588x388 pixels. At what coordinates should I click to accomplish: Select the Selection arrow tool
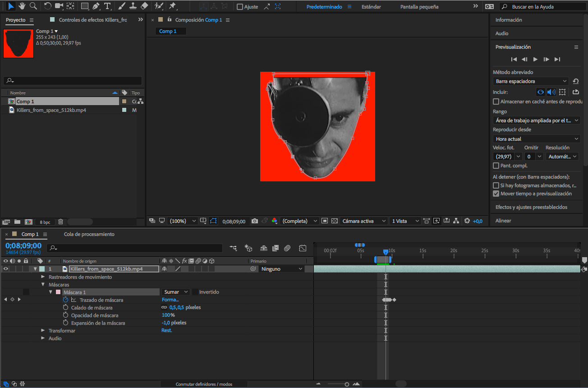coord(11,6)
